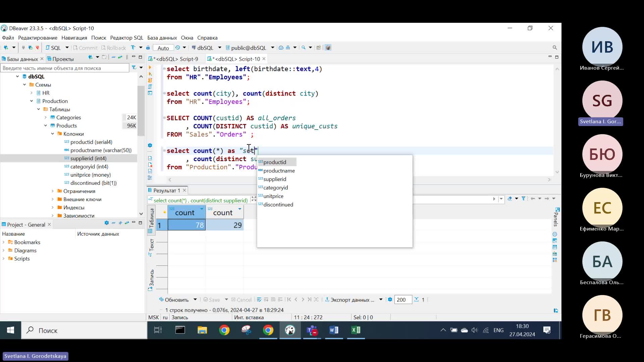Screen dimensions: 644x362
Task: Go to the first row with results navigation
Action: pyautogui.click(x=289, y=300)
